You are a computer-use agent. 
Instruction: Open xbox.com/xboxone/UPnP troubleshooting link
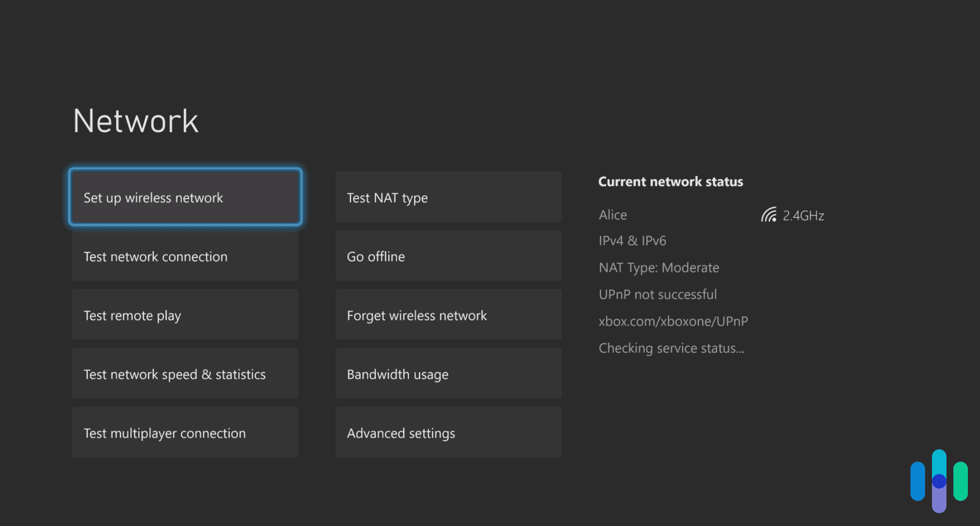click(673, 321)
